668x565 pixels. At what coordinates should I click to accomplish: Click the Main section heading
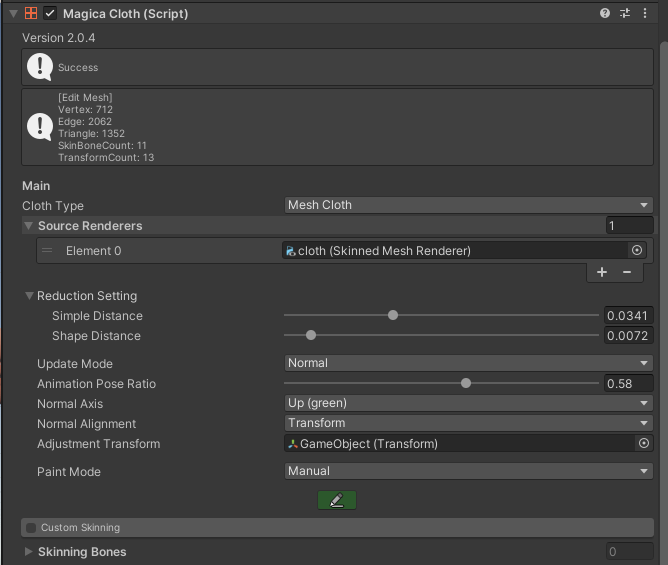(36, 186)
